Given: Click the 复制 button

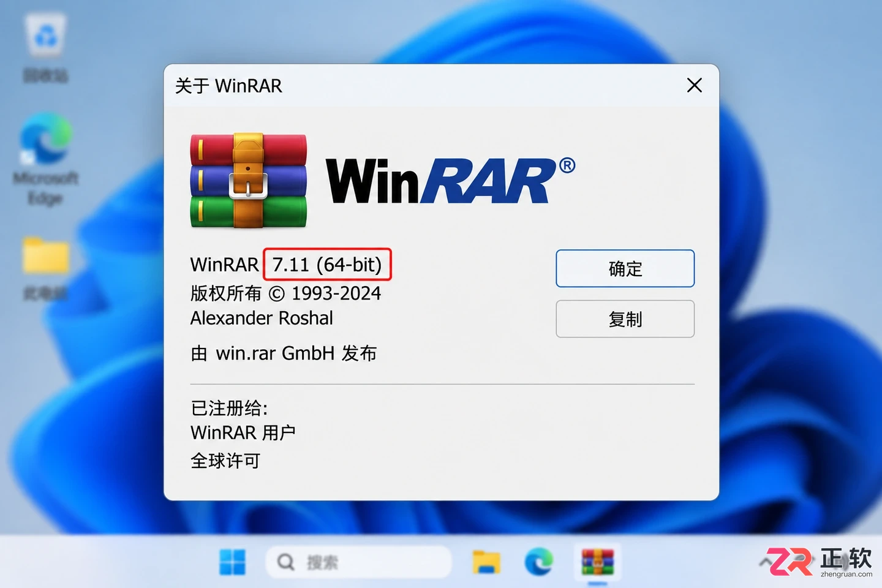Looking at the screenshot, I should pos(625,318).
